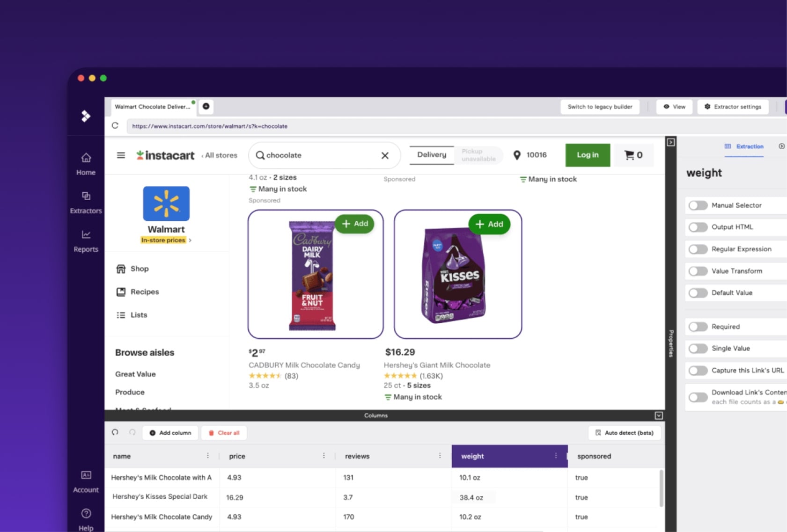Turn on Value Transform
The height and width of the screenshot is (532, 787).
(x=698, y=271)
